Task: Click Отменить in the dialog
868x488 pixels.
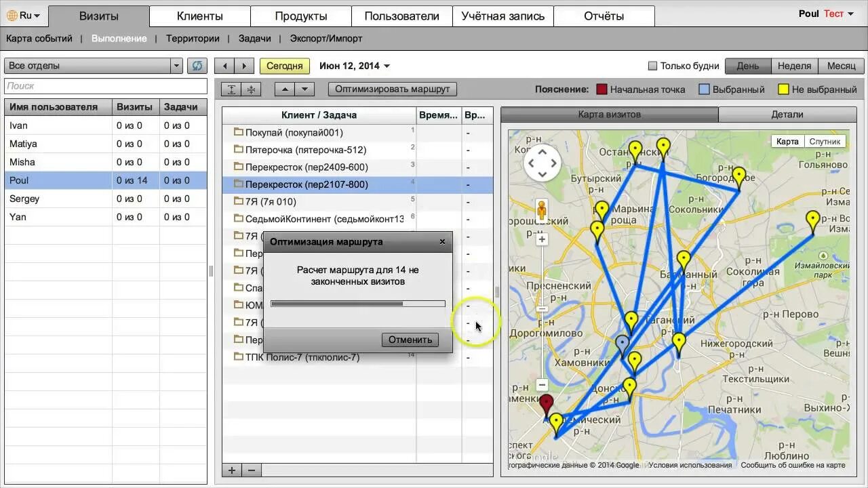Action: click(410, 340)
